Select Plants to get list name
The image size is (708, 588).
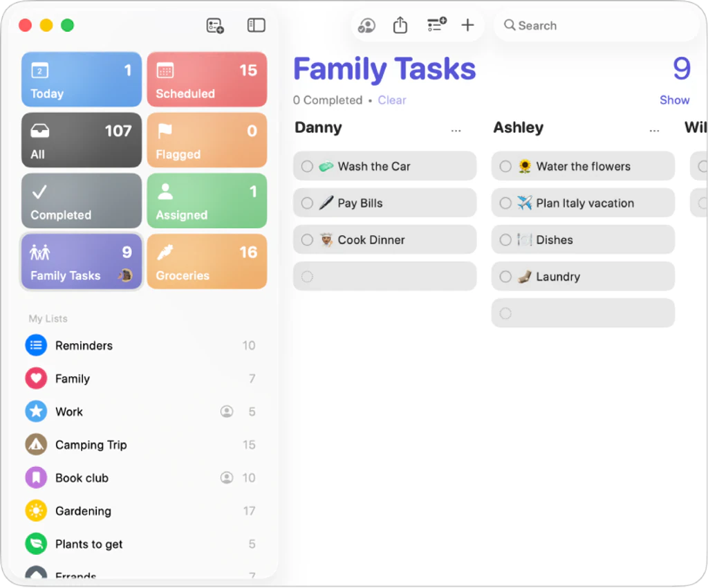pyautogui.click(x=89, y=544)
